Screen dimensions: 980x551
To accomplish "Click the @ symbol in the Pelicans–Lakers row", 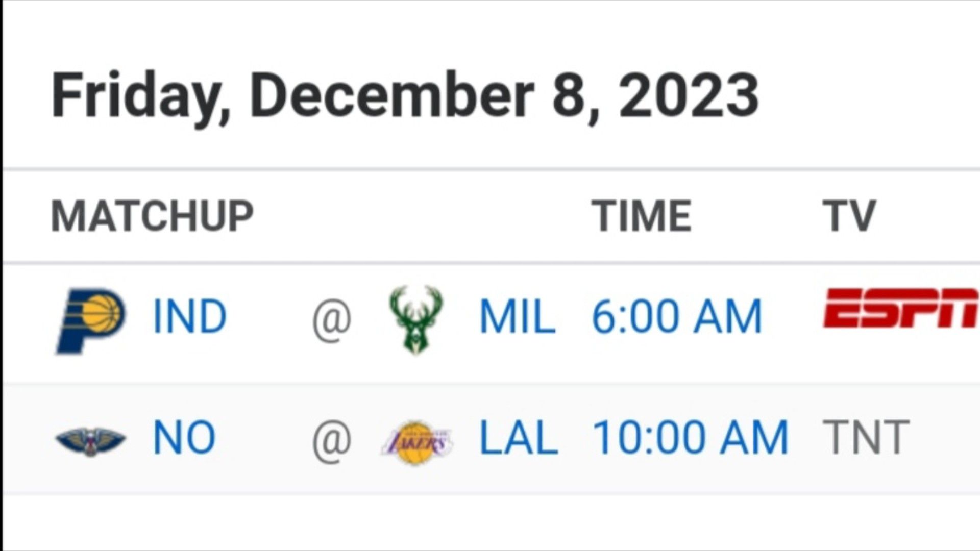I will 331,440.
